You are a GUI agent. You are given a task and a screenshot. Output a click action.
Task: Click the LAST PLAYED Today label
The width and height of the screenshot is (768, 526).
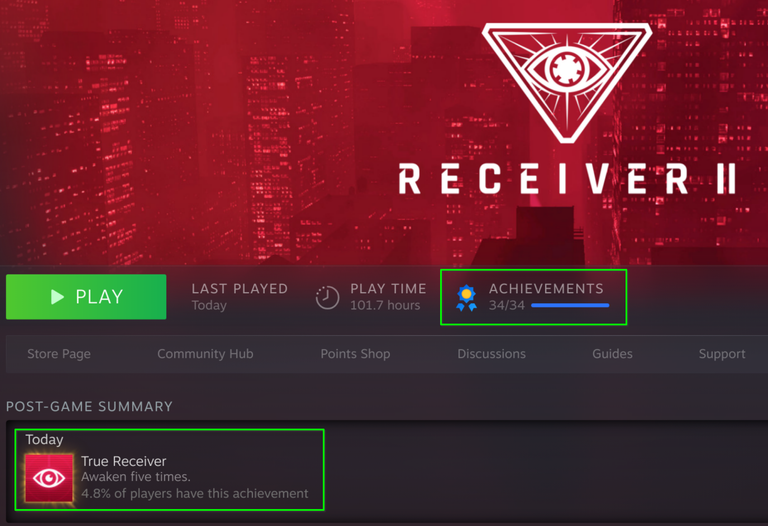240,297
